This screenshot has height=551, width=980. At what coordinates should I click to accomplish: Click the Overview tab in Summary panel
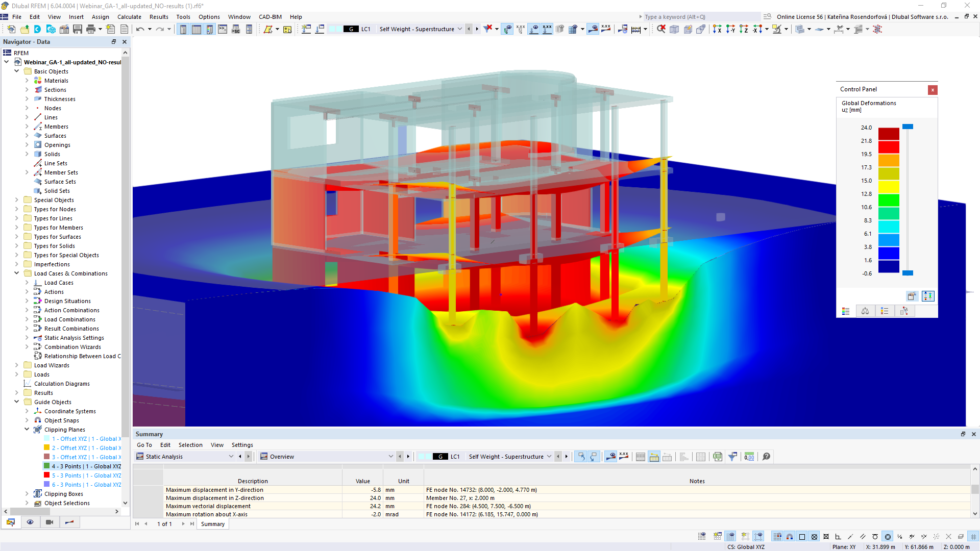pos(283,456)
